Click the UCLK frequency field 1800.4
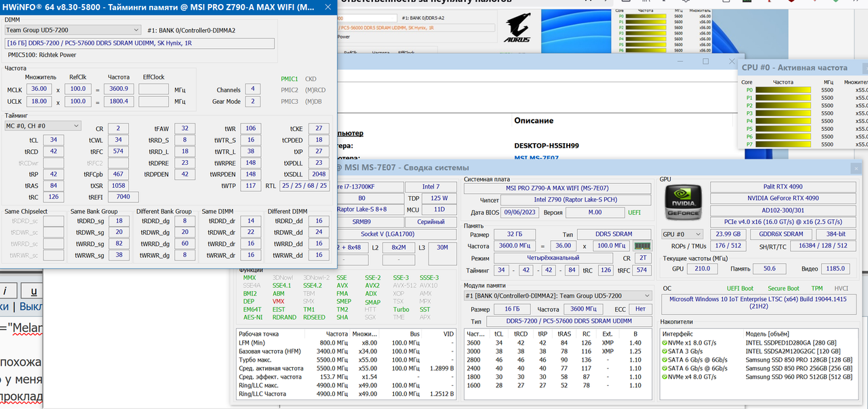 point(119,101)
